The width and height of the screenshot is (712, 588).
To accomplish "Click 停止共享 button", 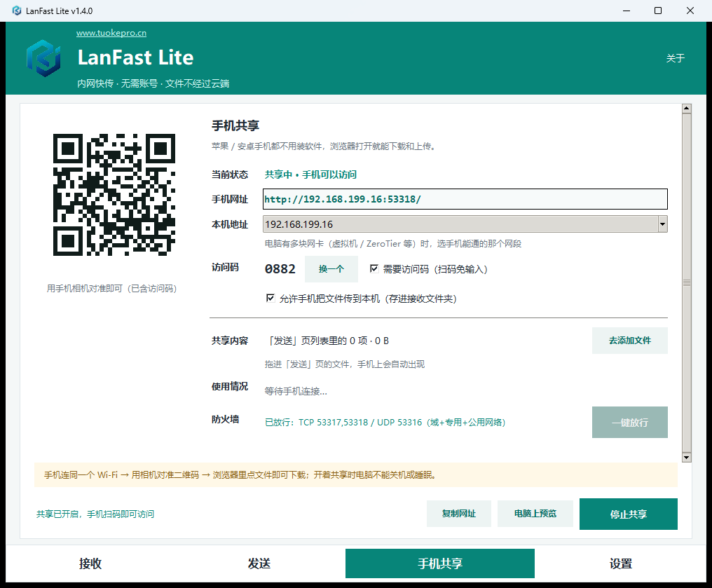I will tap(628, 514).
